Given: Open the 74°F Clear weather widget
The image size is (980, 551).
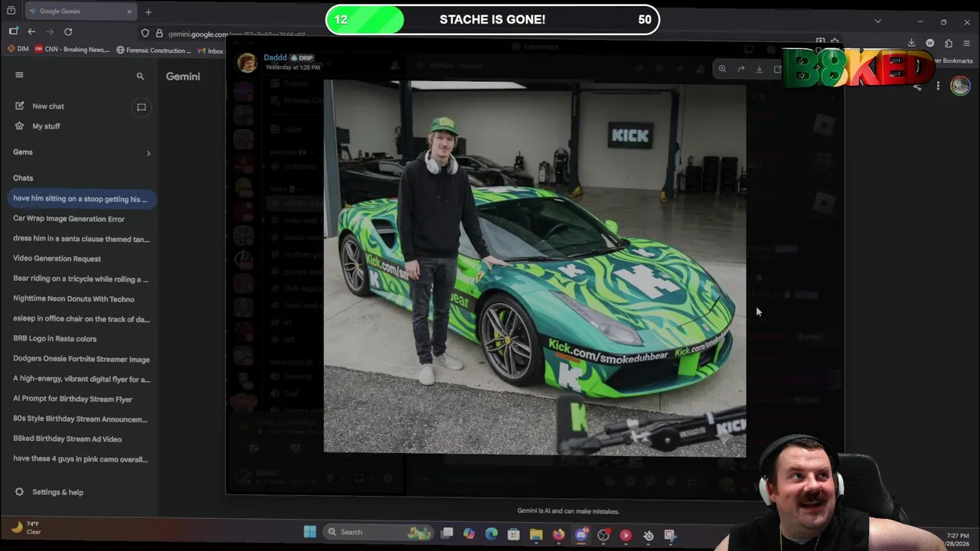Looking at the screenshot, I should click(25, 528).
